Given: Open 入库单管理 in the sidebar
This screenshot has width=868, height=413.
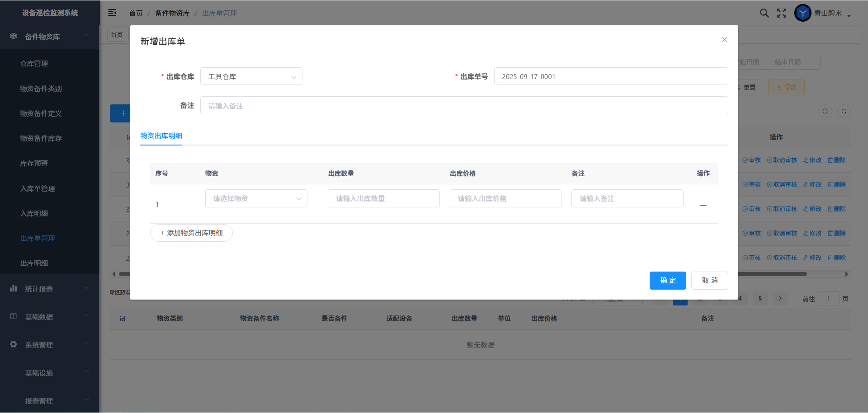Looking at the screenshot, I should click(38, 188).
